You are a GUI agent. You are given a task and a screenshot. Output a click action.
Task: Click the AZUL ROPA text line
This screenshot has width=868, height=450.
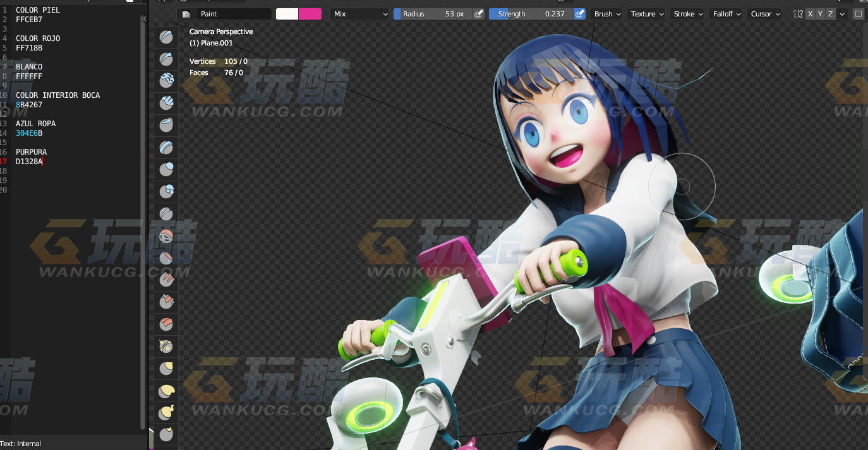[36, 124]
